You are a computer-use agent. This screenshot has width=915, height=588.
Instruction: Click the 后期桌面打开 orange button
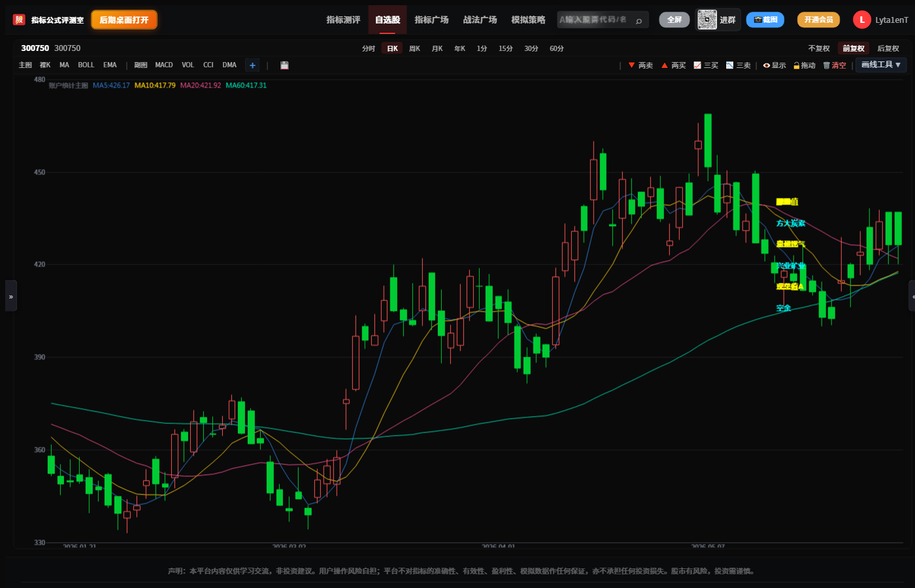tap(124, 20)
